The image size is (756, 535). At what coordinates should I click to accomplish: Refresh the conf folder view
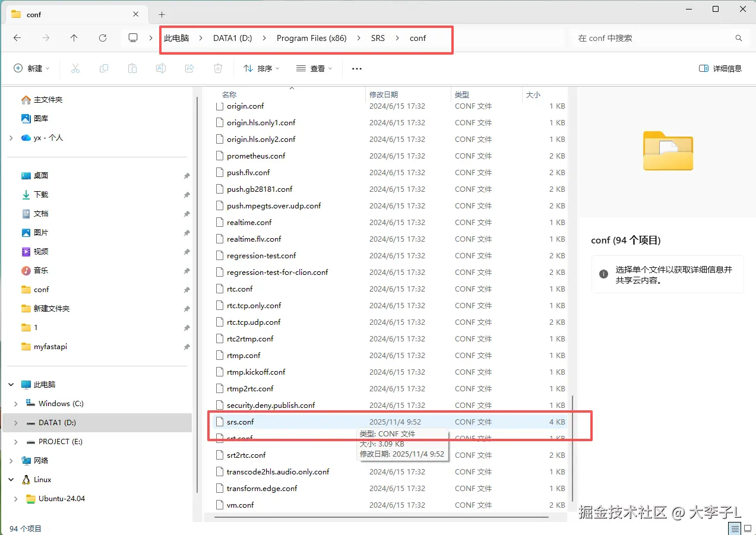tap(103, 38)
